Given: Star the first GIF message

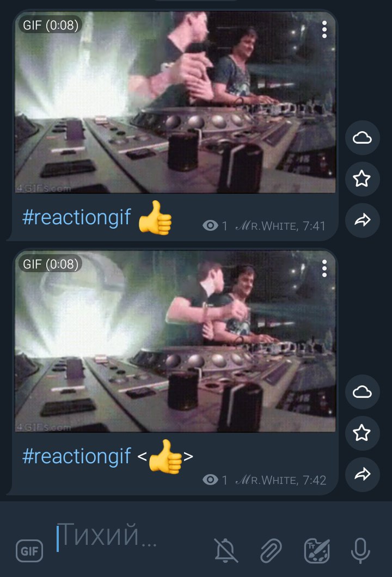Looking at the screenshot, I should 362,179.
